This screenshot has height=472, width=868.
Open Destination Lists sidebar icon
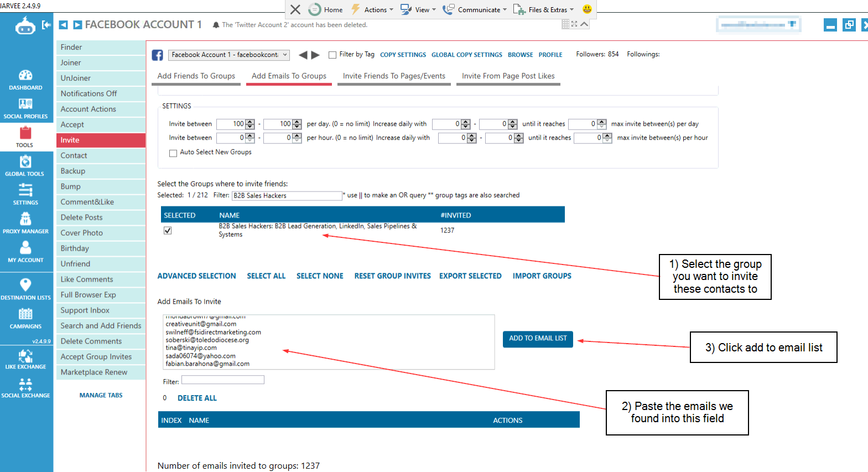click(25, 289)
